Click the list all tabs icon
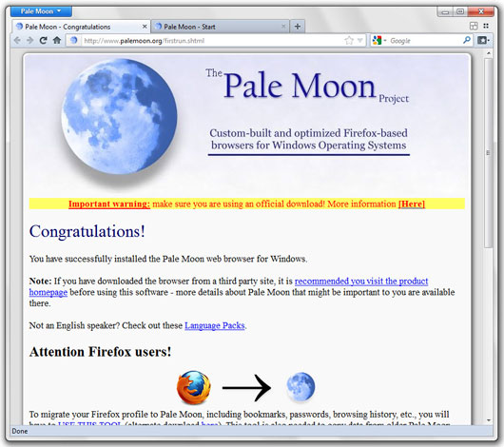This screenshot has height=447, width=504. coord(486,26)
